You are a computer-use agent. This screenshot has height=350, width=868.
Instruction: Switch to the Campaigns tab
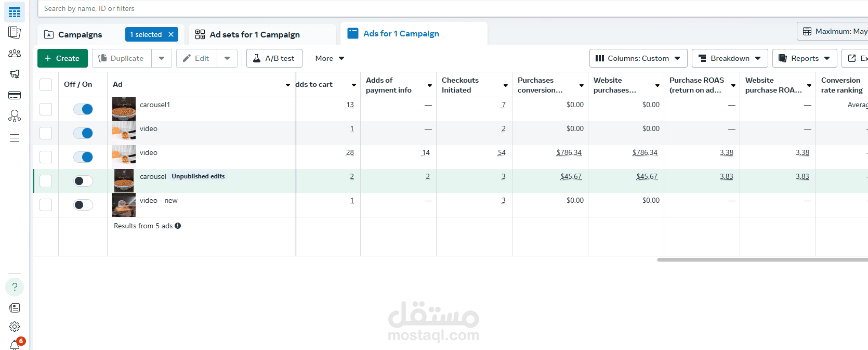[x=80, y=34]
